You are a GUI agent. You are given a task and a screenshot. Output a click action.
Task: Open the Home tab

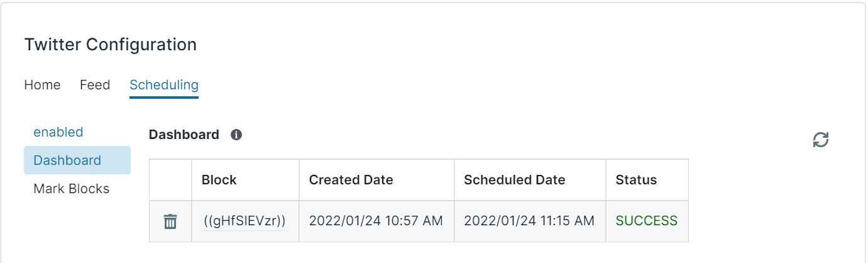tap(42, 84)
